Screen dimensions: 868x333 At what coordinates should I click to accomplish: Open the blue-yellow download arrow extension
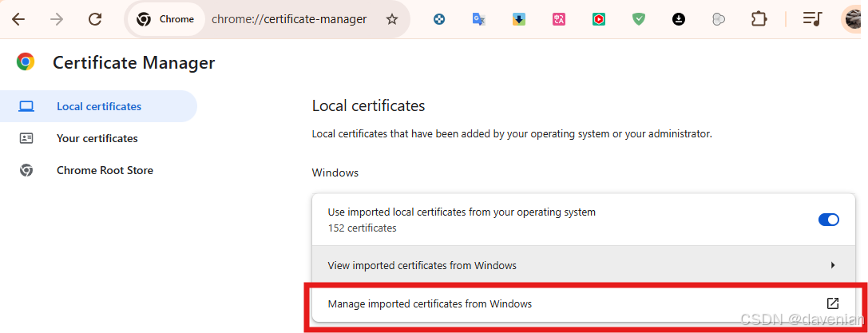[x=519, y=20]
